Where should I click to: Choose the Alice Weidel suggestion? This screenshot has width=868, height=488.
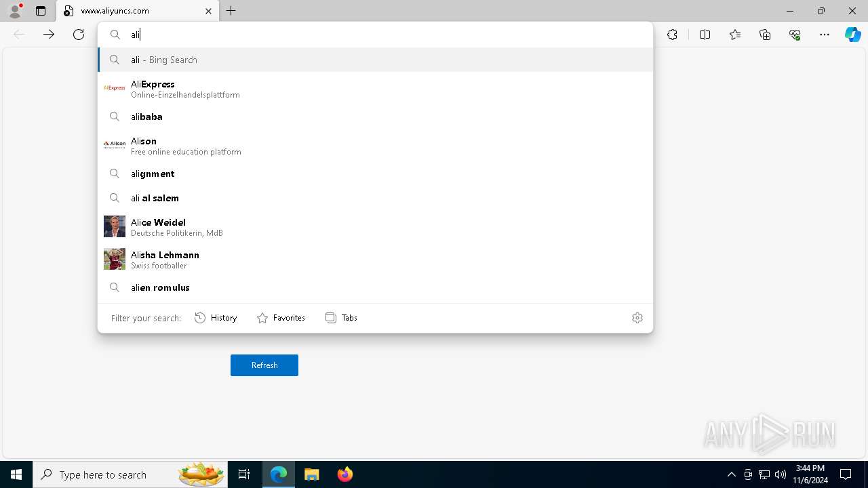point(375,227)
